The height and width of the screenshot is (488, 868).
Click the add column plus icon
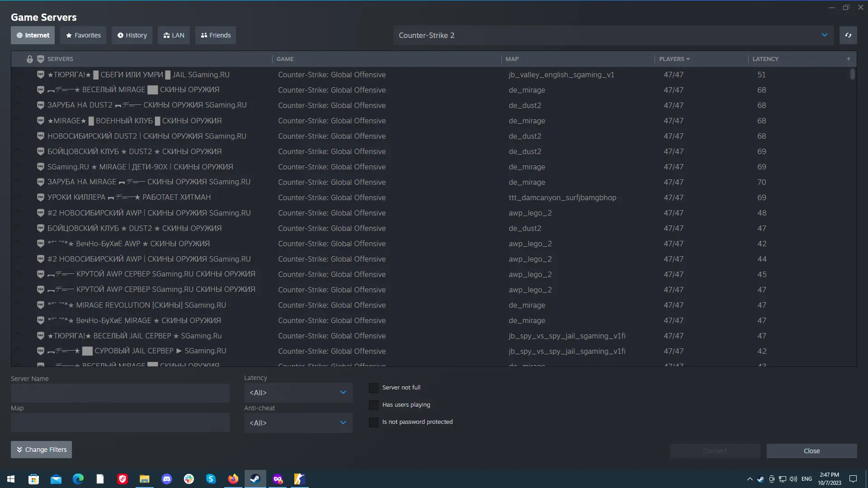coord(849,59)
